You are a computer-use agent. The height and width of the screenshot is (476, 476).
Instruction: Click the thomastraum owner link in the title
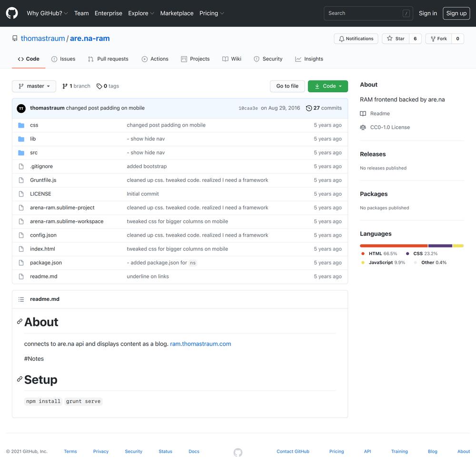coord(43,38)
